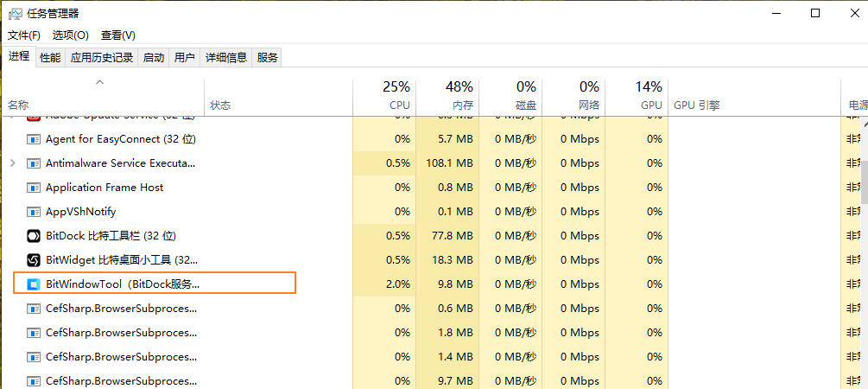
Task: Switch to the 服务 tab
Action: pos(268,57)
